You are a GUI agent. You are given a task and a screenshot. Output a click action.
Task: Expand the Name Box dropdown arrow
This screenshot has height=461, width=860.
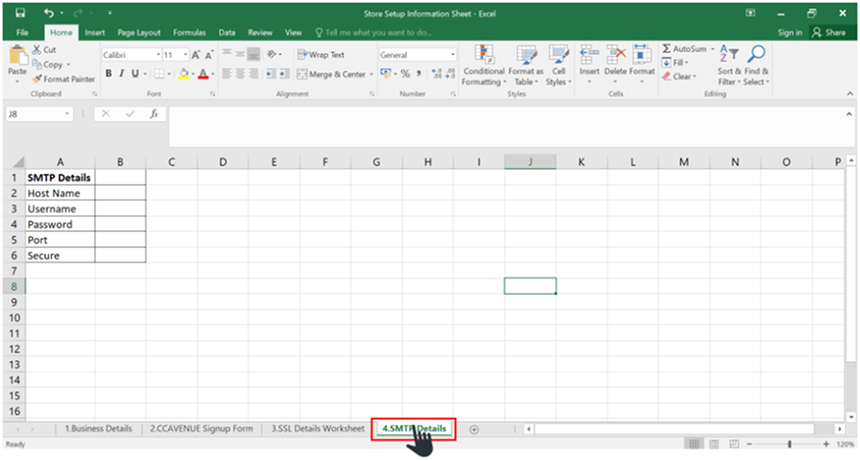tap(67, 114)
